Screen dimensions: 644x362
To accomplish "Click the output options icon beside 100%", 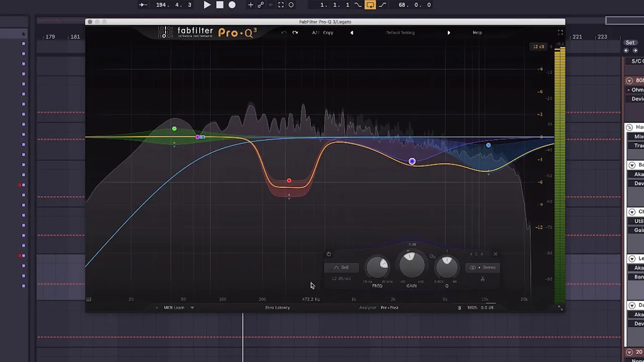I will [x=459, y=308].
